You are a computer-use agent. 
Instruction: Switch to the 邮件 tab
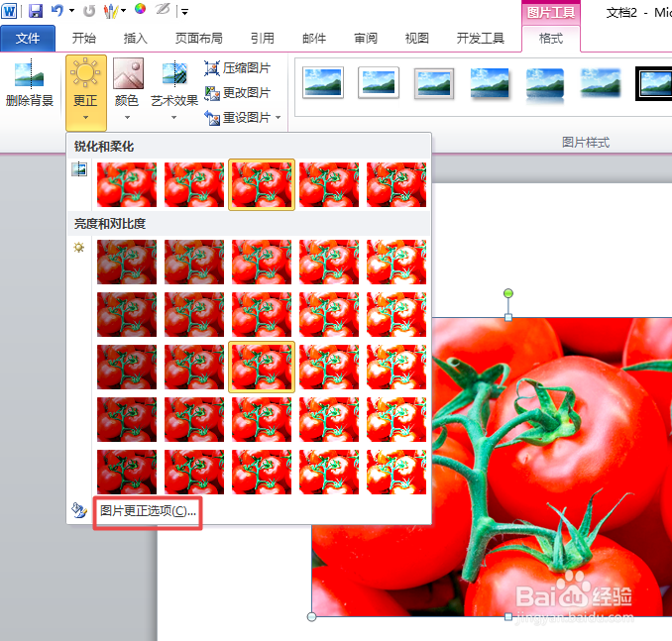314,39
